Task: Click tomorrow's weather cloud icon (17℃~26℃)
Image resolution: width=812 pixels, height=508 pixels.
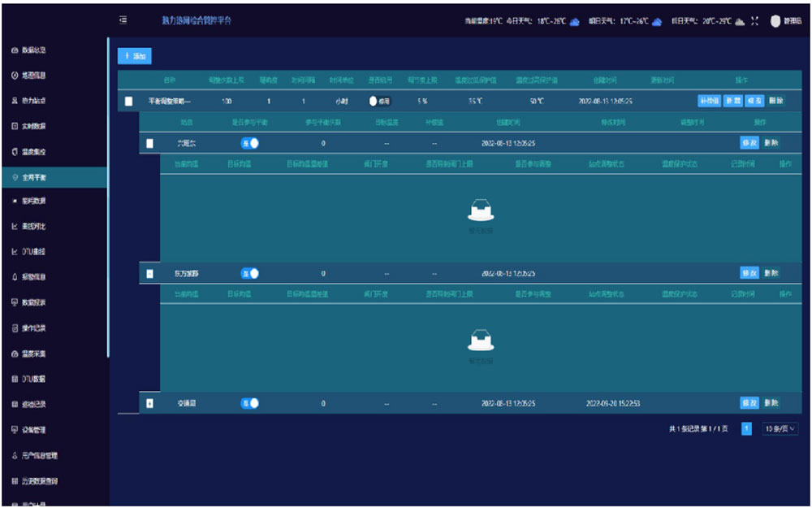Action: [x=657, y=22]
